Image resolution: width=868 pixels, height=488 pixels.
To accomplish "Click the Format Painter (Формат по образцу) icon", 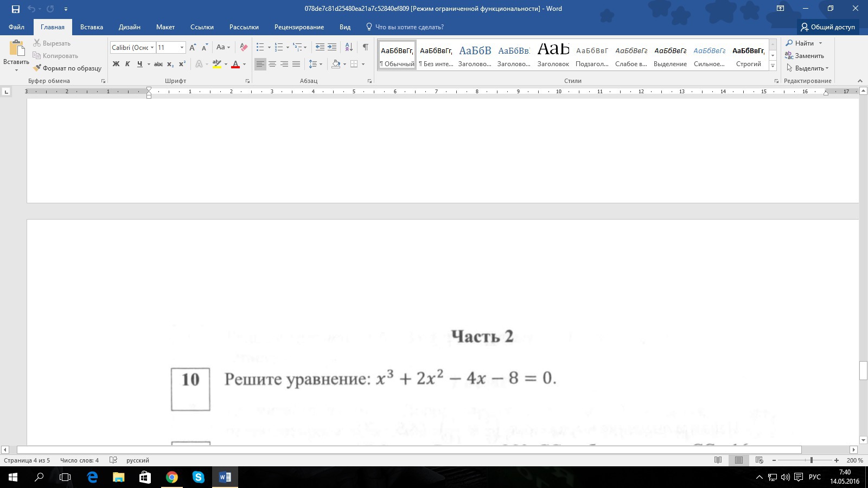I will [x=37, y=68].
